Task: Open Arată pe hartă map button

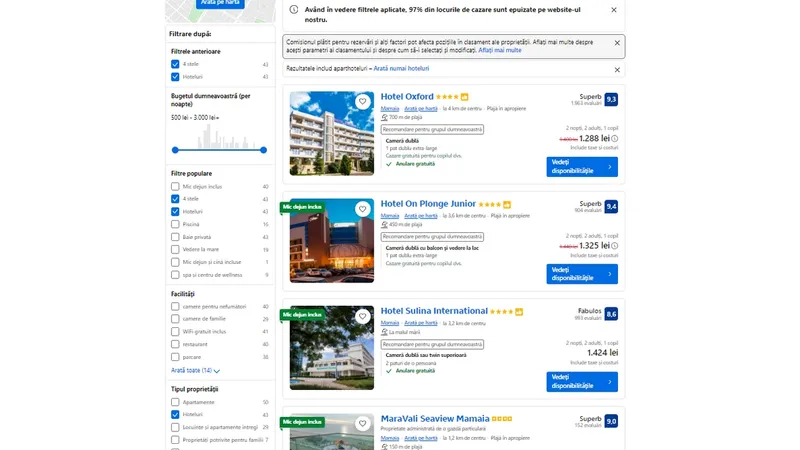Action: click(220, 3)
